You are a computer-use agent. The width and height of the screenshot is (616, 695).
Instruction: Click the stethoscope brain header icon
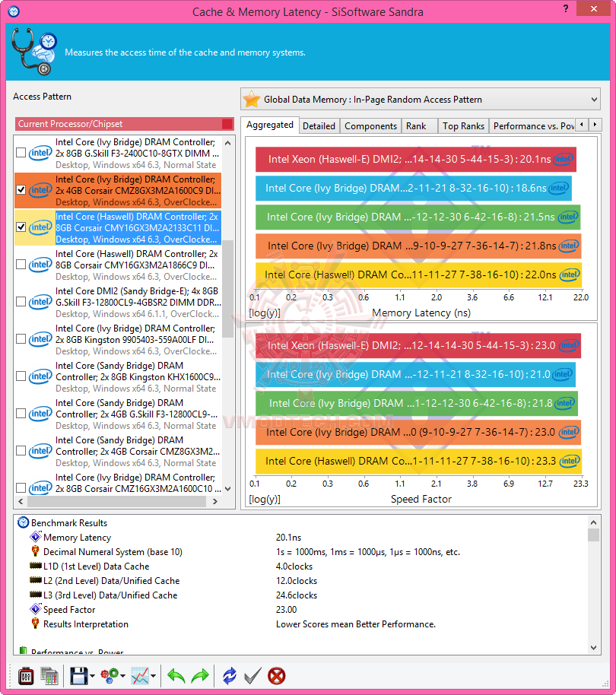[34, 52]
